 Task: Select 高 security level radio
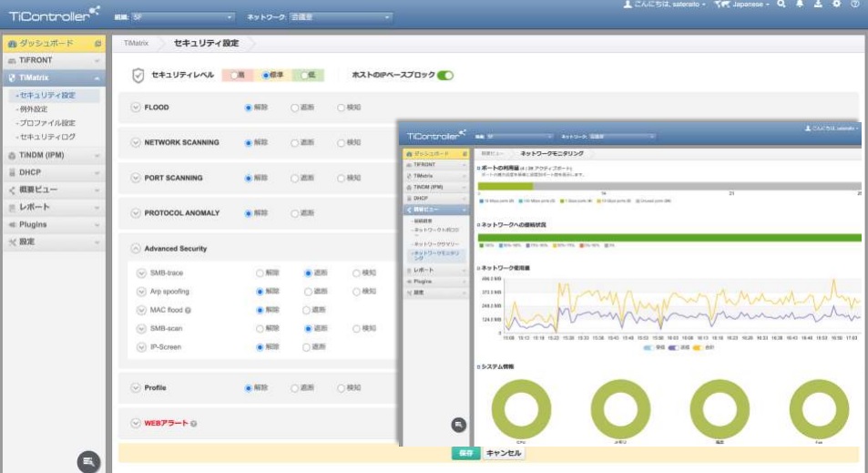coord(234,76)
